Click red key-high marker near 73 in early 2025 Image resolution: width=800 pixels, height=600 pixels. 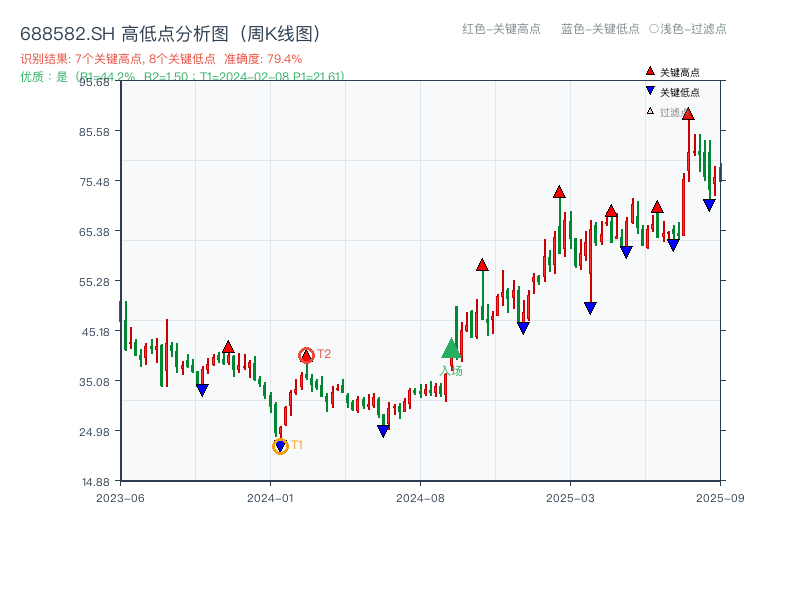tap(559, 192)
